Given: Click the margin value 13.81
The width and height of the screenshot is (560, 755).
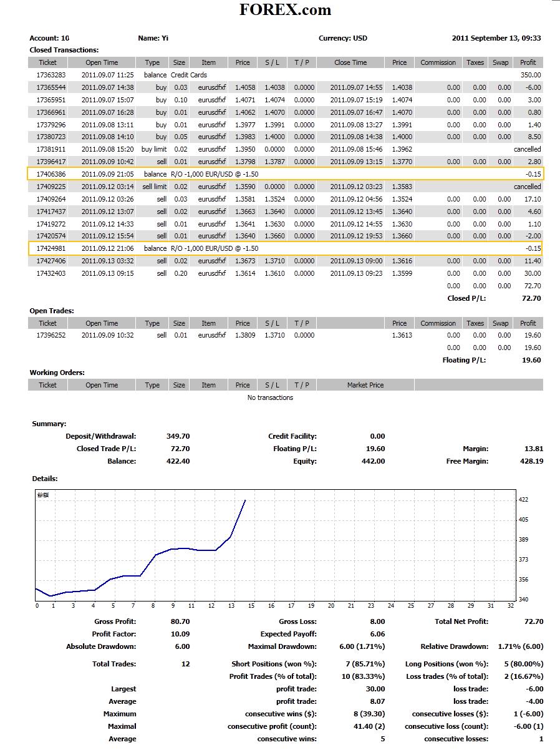Looking at the screenshot, I should coord(534,449).
